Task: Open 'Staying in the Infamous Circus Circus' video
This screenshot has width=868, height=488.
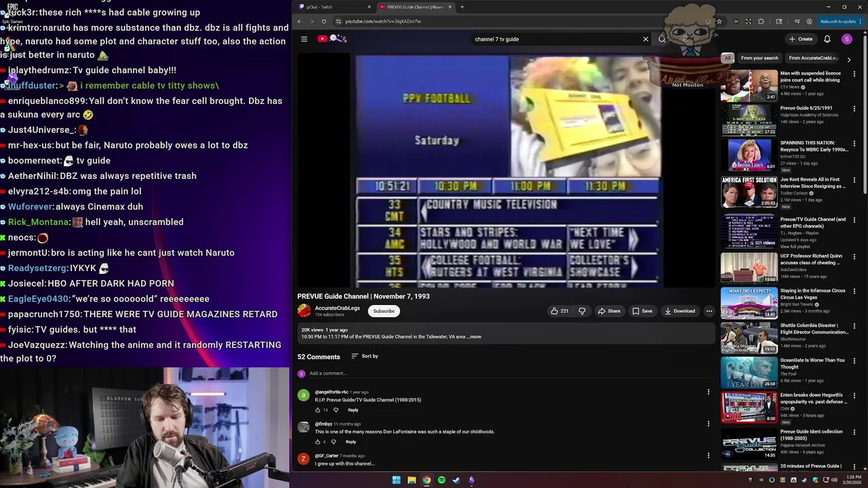Action: tap(749, 302)
